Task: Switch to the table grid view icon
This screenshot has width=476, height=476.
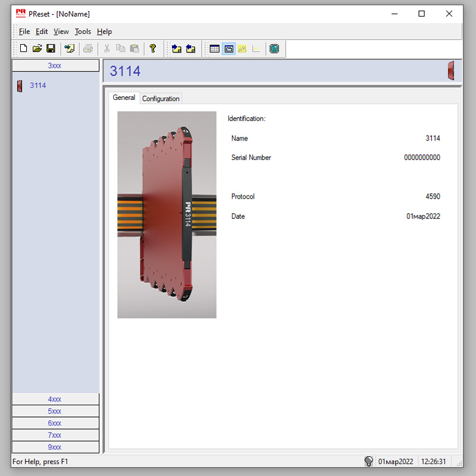Action: (214, 49)
